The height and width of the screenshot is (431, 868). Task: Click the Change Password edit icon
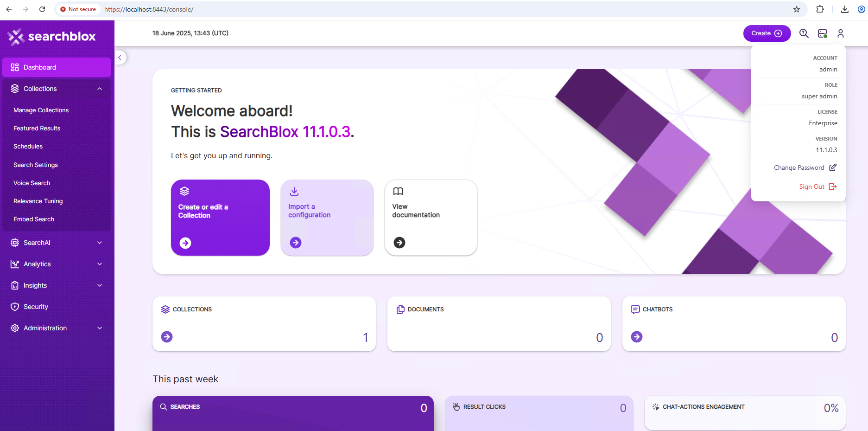pyautogui.click(x=833, y=167)
